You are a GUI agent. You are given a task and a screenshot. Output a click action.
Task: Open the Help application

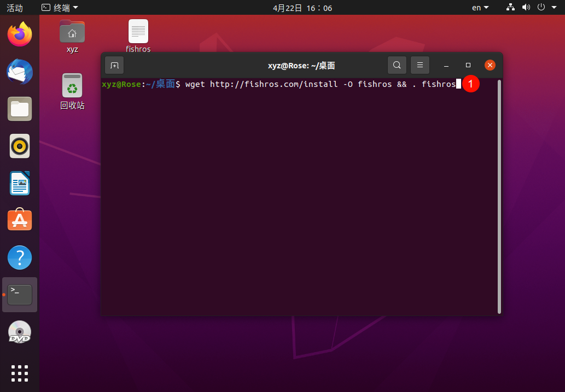20,258
